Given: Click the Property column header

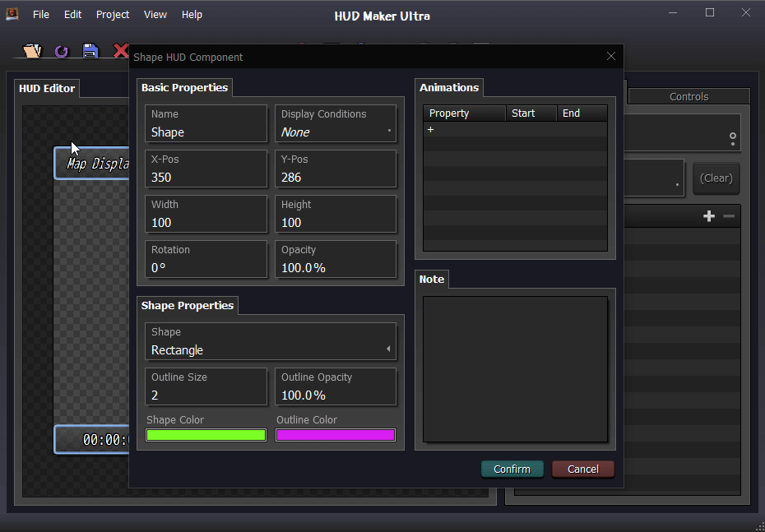Looking at the screenshot, I should click(x=464, y=113).
